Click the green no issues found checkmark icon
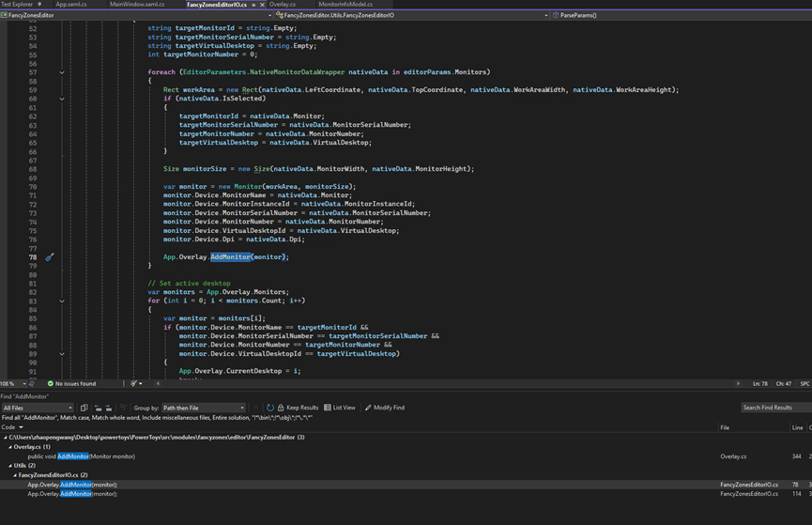 [51, 383]
